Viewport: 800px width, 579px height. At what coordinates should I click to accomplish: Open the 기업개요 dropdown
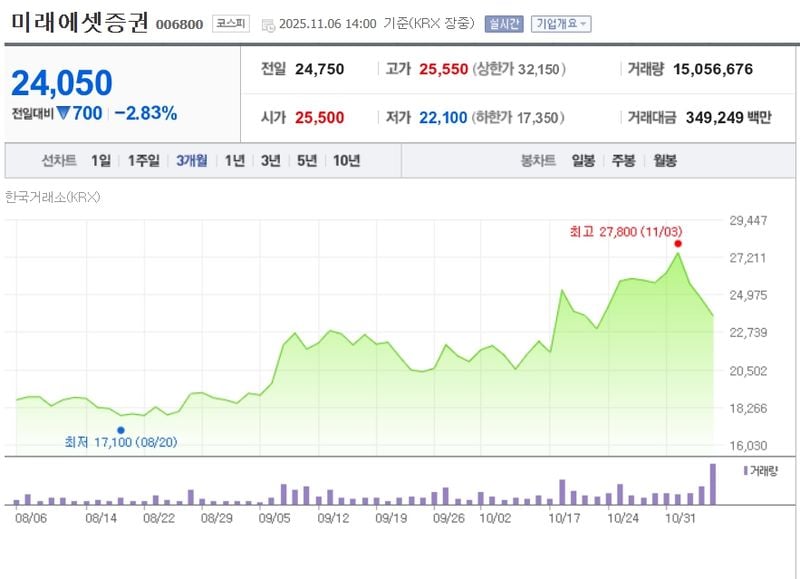(560, 24)
